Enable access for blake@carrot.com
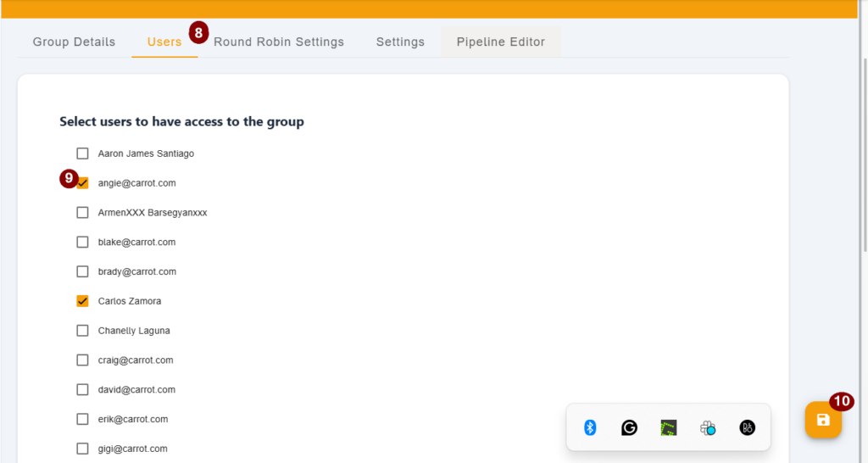The height and width of the screenshot is (463, 868). pyautogui.click(x=82, y=242)
